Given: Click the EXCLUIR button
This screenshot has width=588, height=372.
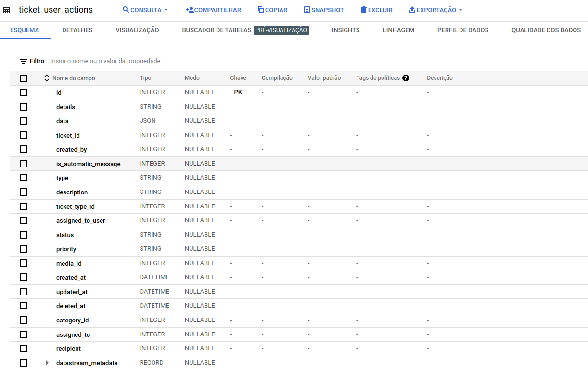Looking at the screenshot, I should pos(377,10).
